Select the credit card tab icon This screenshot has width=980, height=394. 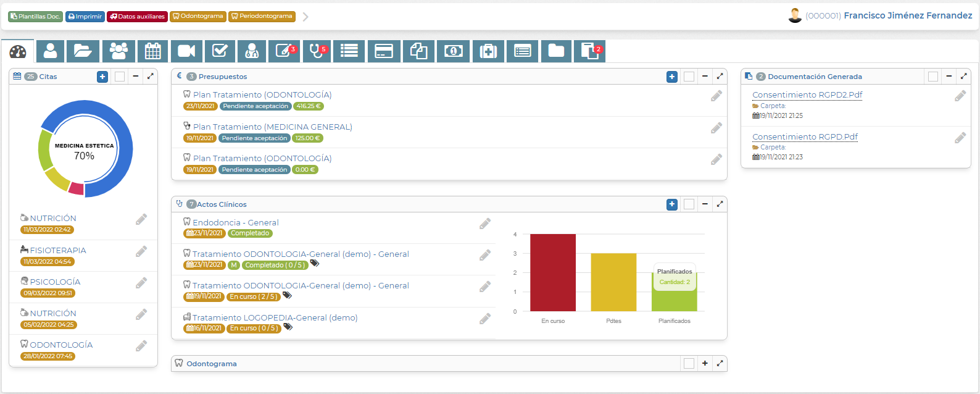pos(384,51)
